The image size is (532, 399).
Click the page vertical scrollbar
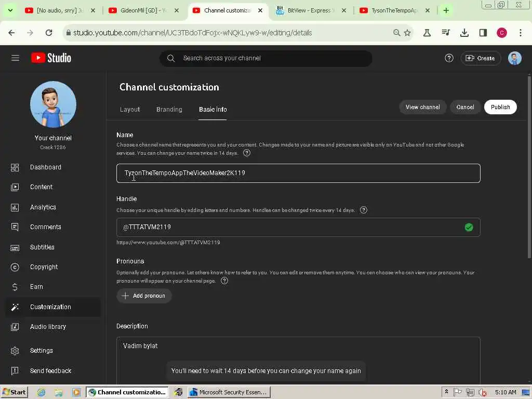[529, 166]
